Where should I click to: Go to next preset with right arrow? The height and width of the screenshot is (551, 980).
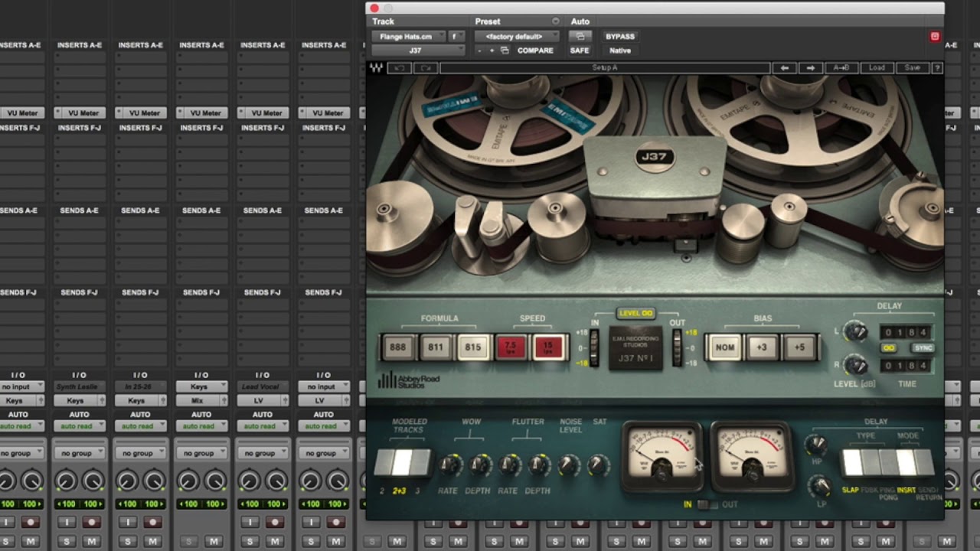pos(811,68)
